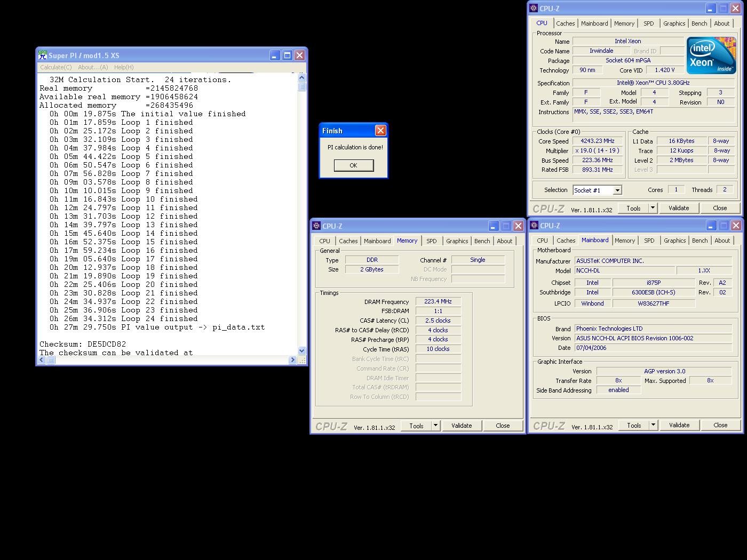The image size is (747, 560).
Task: Open Socket #1 selection dropdown
Action: (617, 190)
